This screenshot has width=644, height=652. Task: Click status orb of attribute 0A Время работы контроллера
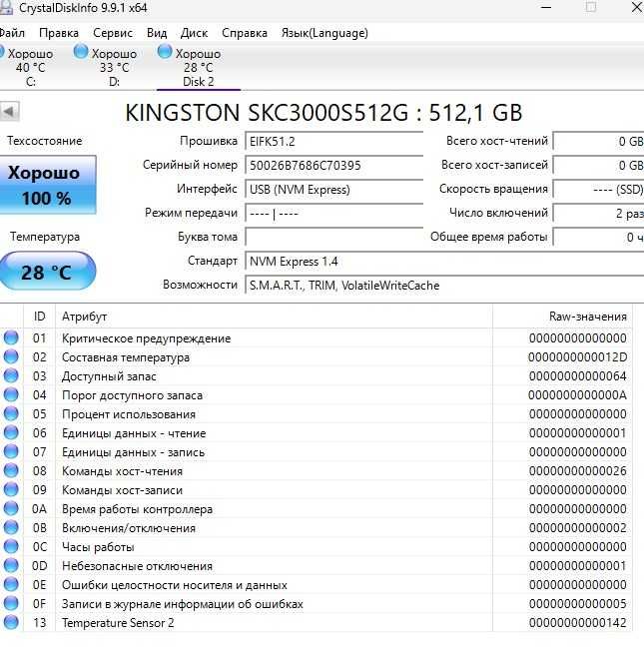tap(11, 508)
